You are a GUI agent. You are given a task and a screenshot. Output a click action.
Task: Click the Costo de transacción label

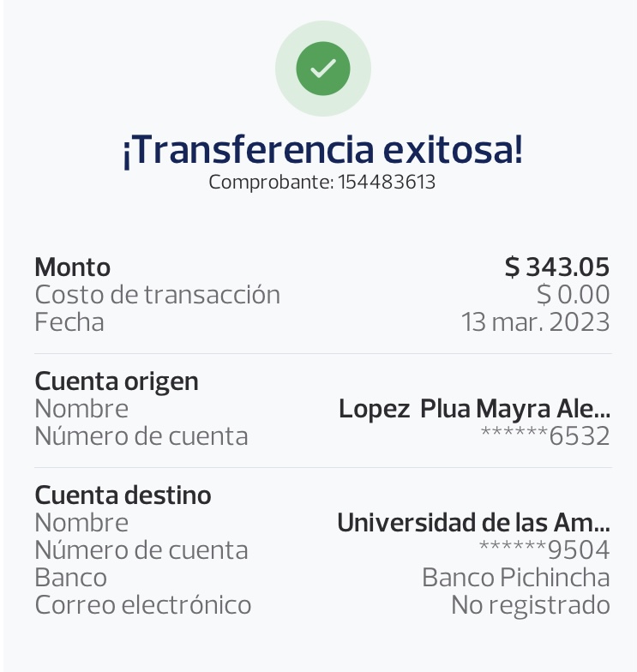tap(157, 294)
